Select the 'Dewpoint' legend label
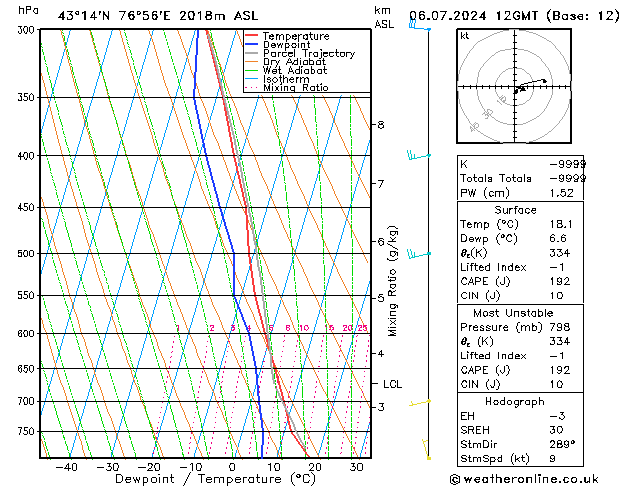Screen dimensions: 629x486 tap(286, 45)
